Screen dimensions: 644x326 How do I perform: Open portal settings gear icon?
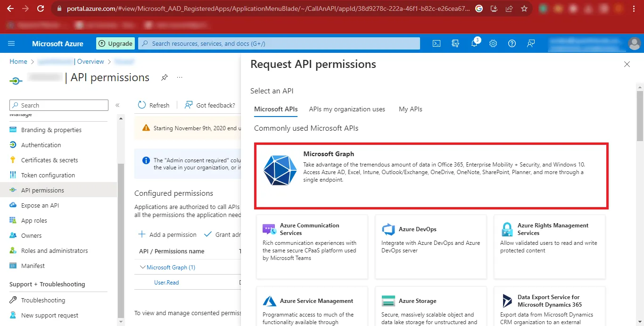tap(493, 43)
